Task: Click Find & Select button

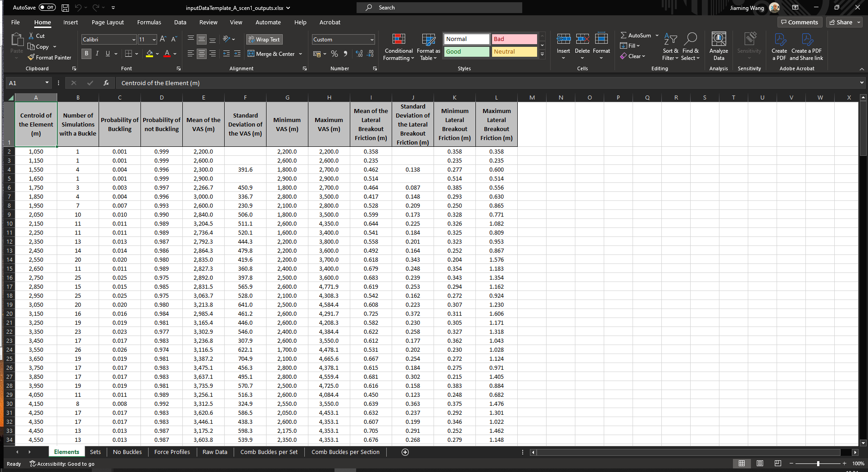Action: (x=690, y=47)
